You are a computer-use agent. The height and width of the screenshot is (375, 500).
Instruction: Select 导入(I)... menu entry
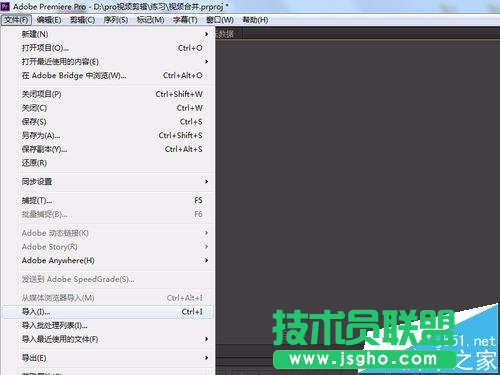click(x=107, y=312)
